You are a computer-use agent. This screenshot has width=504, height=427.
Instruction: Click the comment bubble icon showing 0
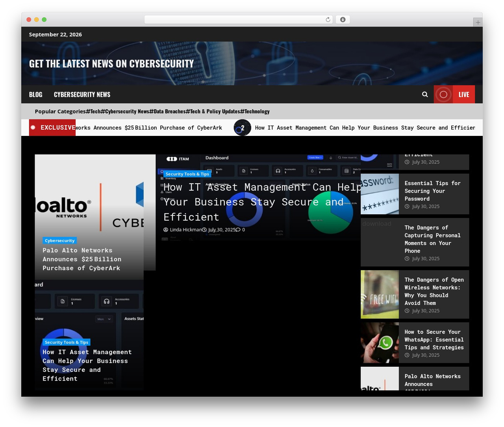coord(238,230)
